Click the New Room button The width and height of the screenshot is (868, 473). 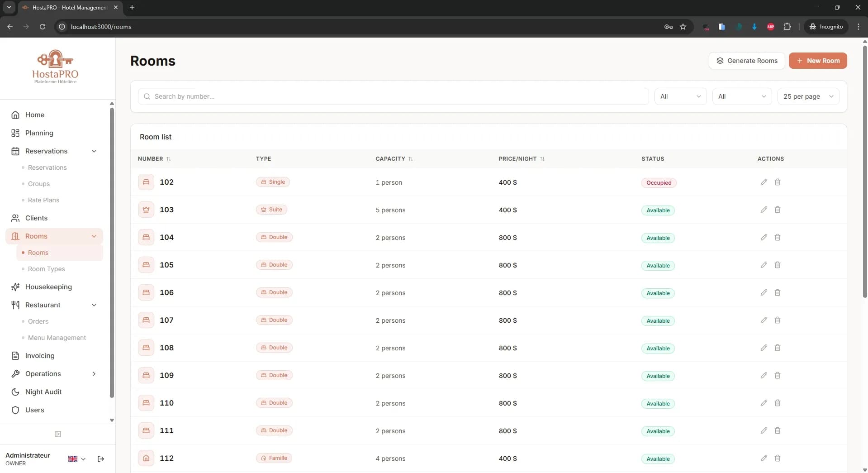click(x=817, y=61)
